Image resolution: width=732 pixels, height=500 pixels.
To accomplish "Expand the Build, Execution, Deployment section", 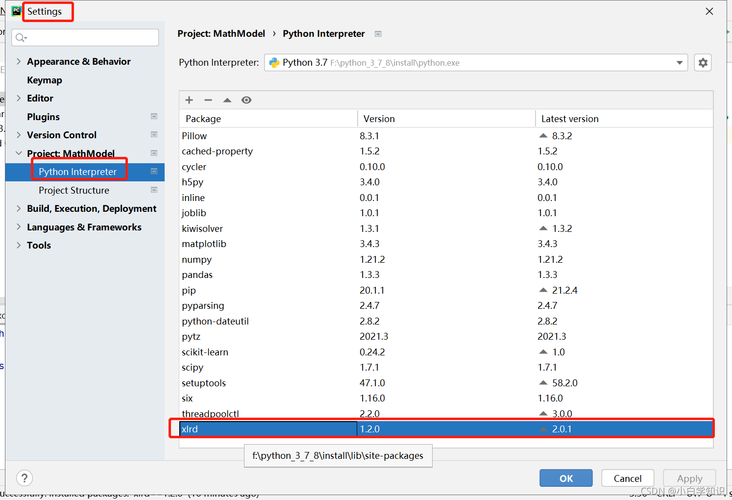I will 19,209.
